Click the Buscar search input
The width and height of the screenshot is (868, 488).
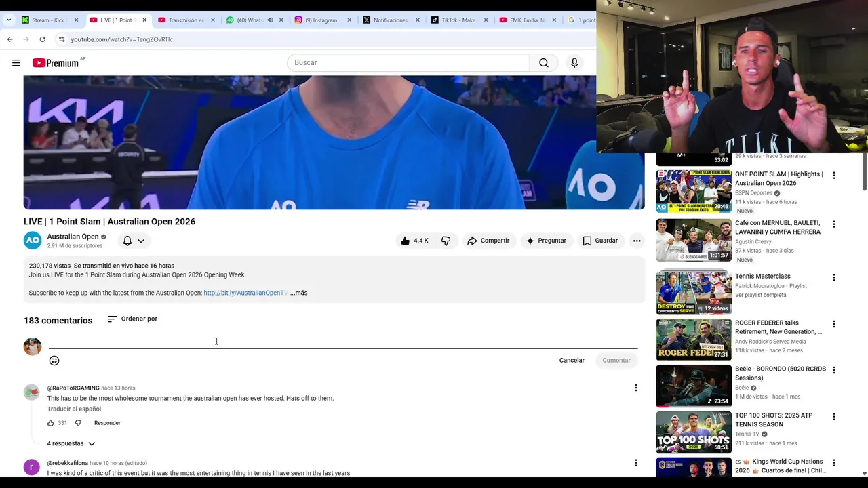pos(408,63)
